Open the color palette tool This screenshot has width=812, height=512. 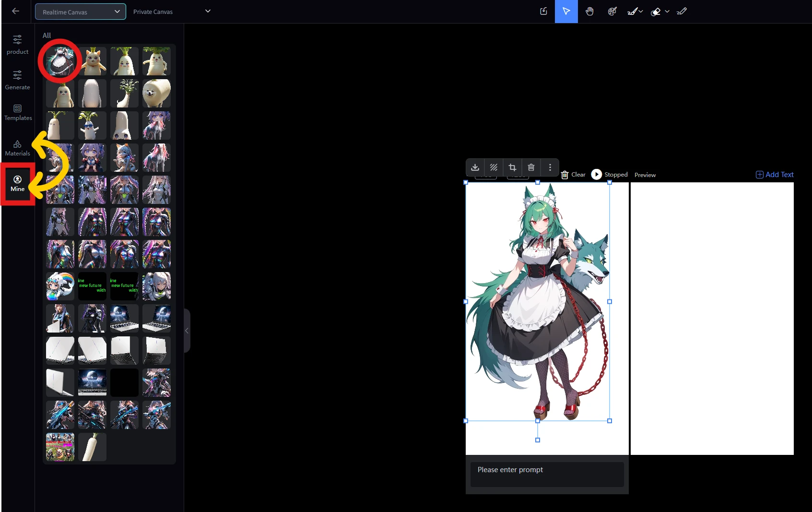612,12
